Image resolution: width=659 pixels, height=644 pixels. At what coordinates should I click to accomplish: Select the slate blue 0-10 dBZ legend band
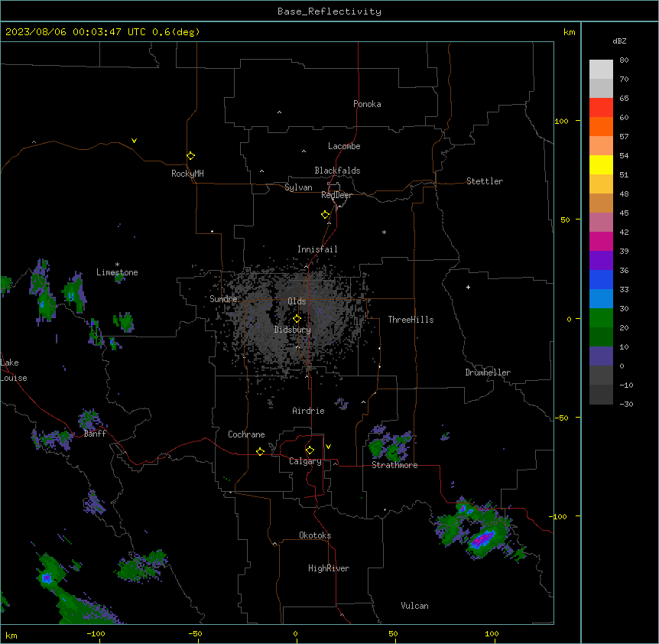coord(601,356)
